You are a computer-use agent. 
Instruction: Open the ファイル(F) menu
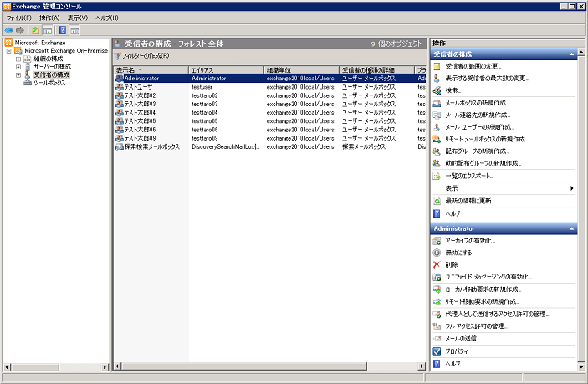coord(18,18)
